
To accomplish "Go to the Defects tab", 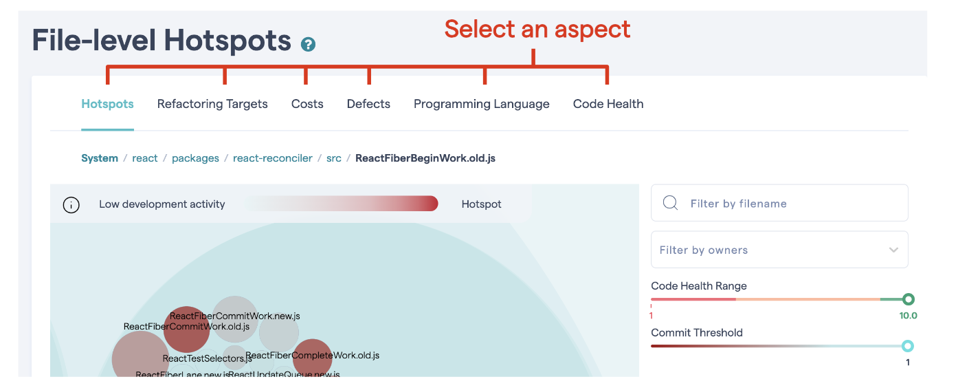I will click(368, 104).
